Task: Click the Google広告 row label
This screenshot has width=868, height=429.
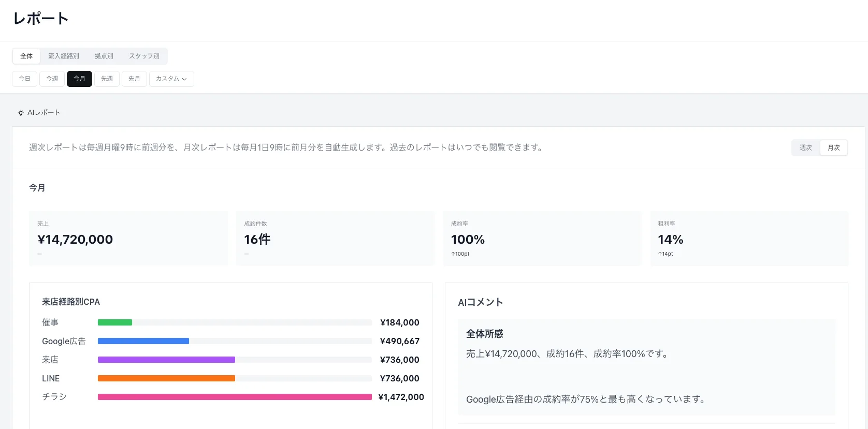Action: (64, 341)
